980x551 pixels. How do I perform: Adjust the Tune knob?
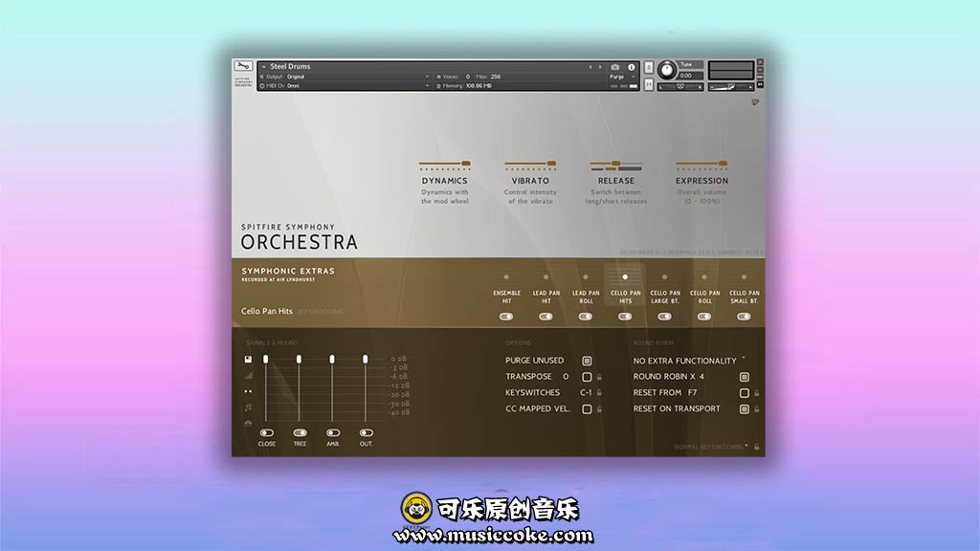[x=667, y=70]
